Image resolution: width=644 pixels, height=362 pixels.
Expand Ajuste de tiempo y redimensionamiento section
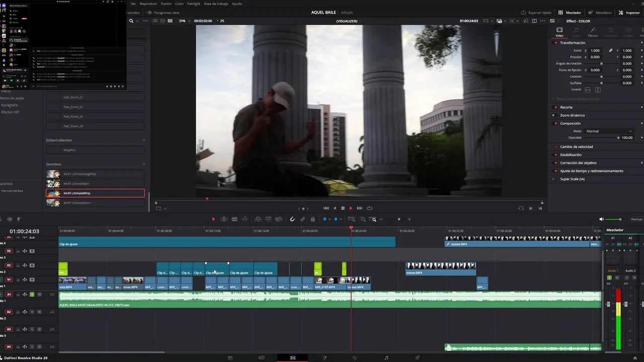pos(592,171)
